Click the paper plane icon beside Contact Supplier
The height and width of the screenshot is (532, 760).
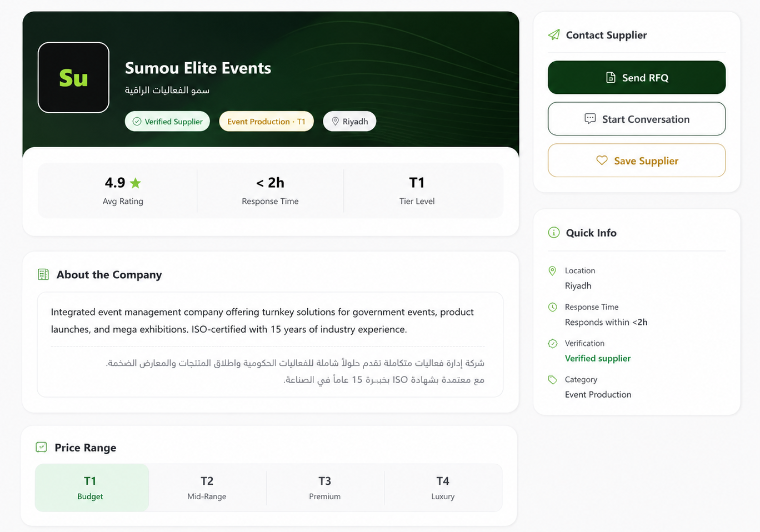coord(554,35)
